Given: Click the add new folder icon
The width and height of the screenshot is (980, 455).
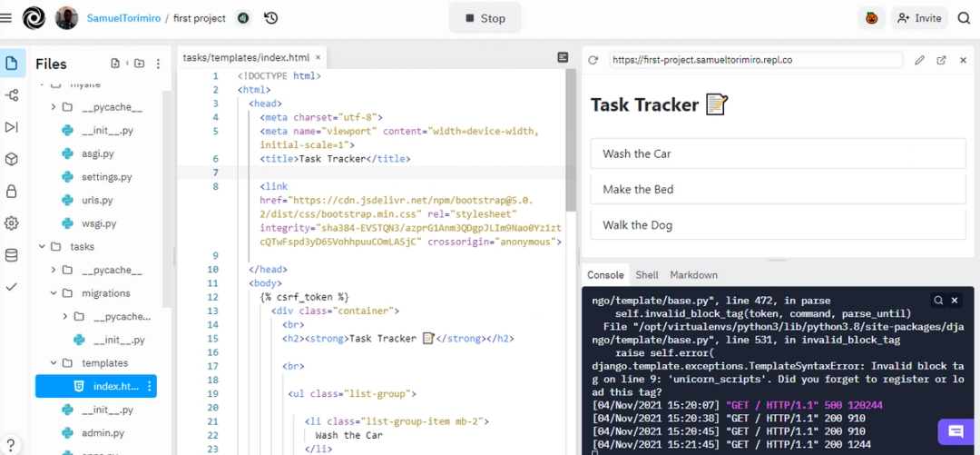Looking at the screenshot, I should click(139, 64).
